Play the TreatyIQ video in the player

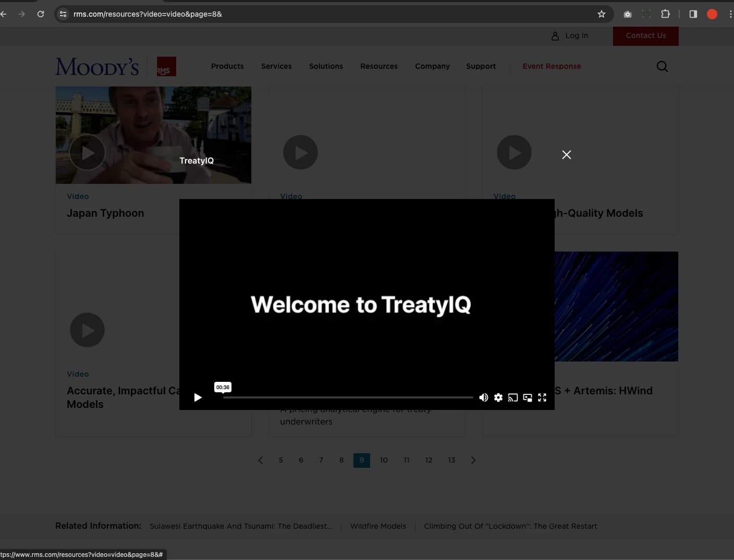click(198, 397)
